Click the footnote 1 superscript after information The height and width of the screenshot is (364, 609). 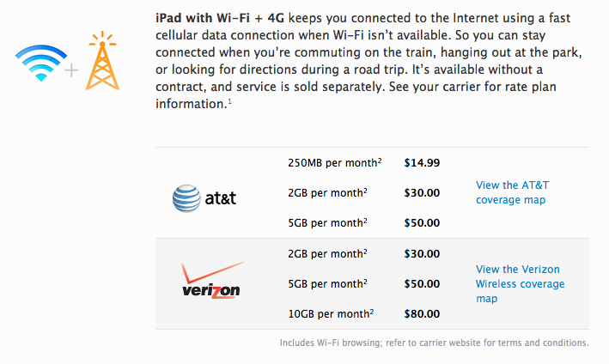click(x=230, y=101)
